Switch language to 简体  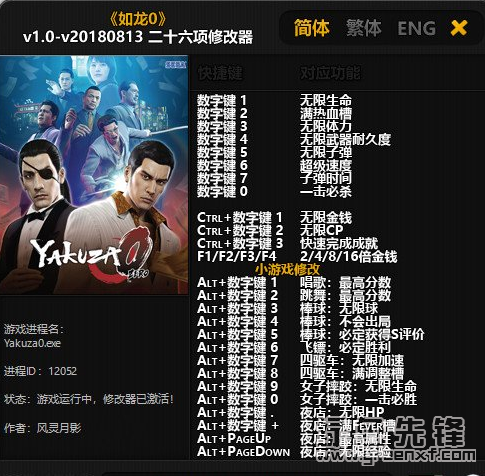312,28
